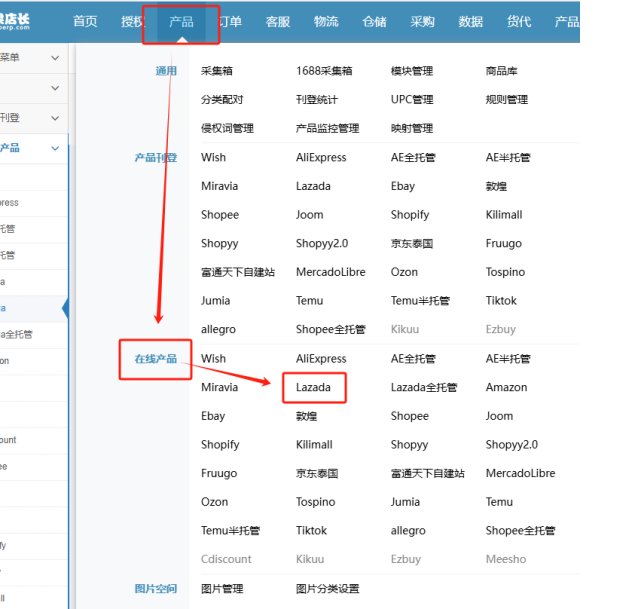This screenshot has height=609, width=617.
Task: Select Amazon under 在线产品
Action: [506, 388]
